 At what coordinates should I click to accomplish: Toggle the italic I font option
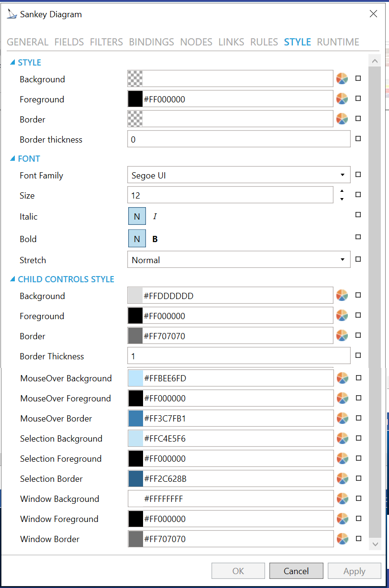tap(155, 217)
